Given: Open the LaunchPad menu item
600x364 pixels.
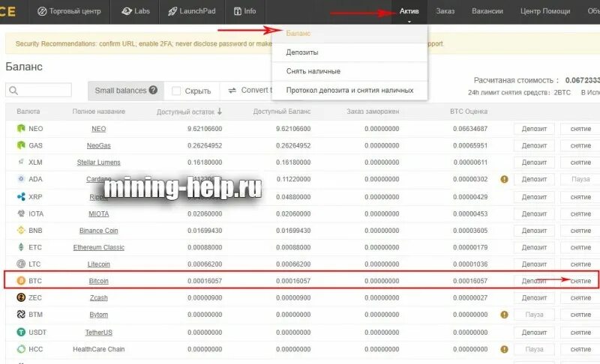Looking at the screenshot, I should (192, 11).
